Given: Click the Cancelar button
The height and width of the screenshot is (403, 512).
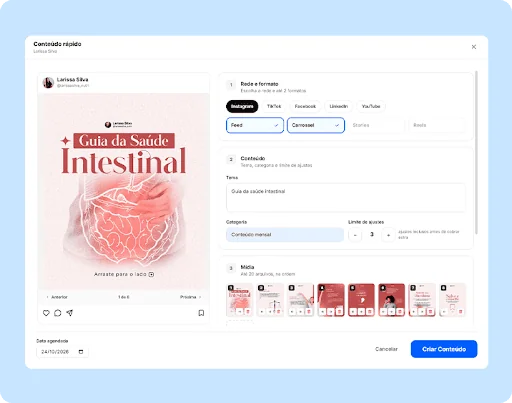Looking at the screenshot, I should [x=386, y=349].
